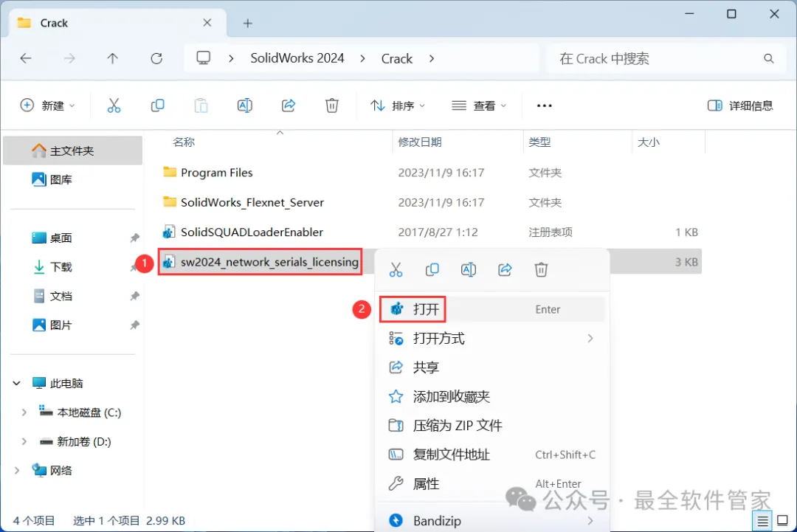This screenshot has width=797, height=532.
Task: Sort by 名称 column header
Action: pos(184,142)
